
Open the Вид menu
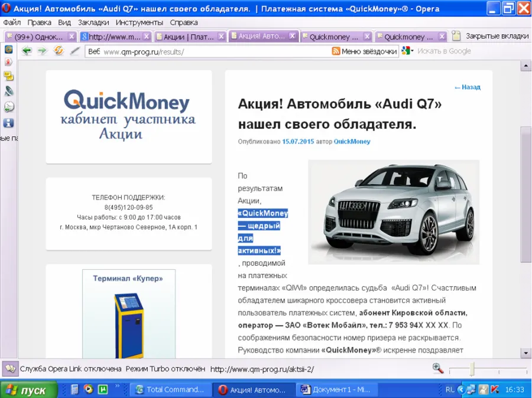pyautogui.click(x=64, y=22)
